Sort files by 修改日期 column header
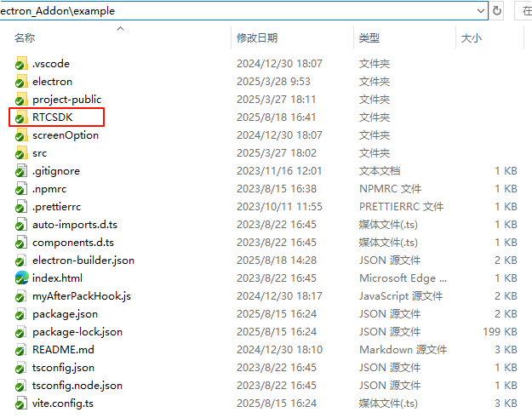The width and height of the screenshot is (532, 418). point(256,38)
